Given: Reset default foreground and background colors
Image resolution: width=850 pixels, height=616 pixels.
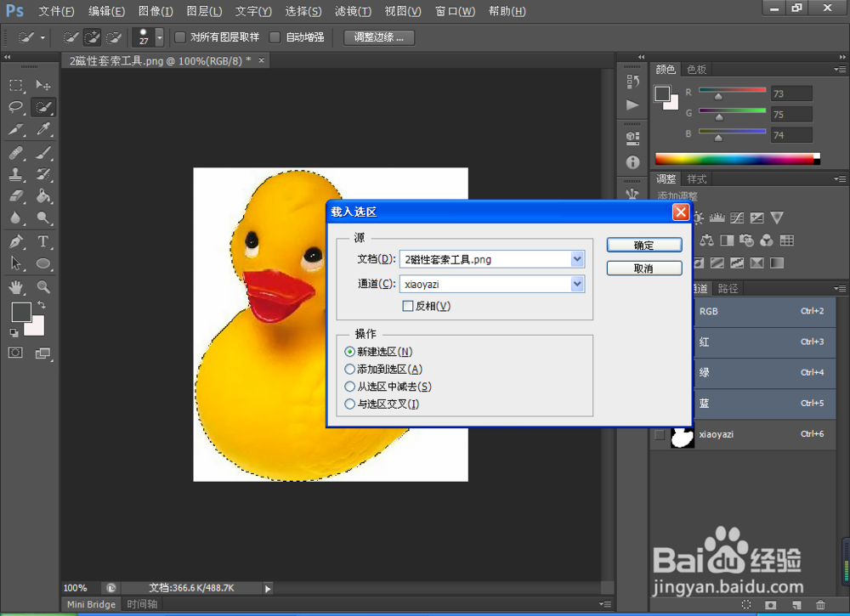Looking at the screenshot, I should (x=14, y=333).
